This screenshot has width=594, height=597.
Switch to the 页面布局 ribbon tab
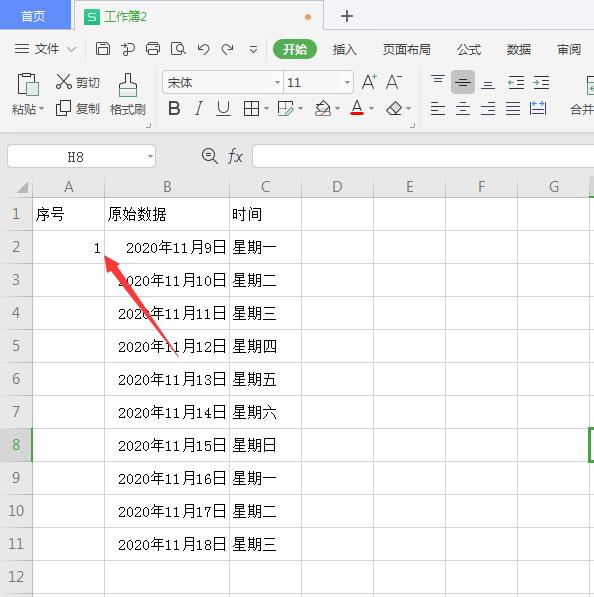(407, 49)
